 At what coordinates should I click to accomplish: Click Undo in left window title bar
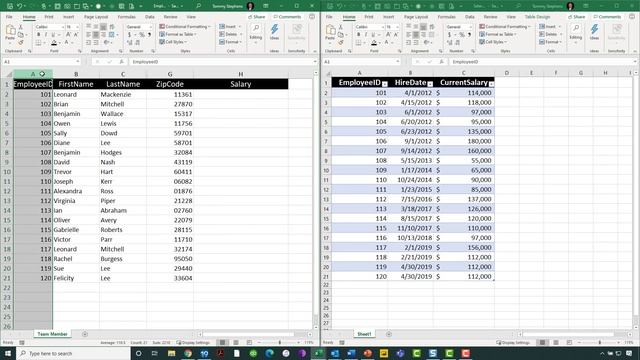(x=19, y=6)
